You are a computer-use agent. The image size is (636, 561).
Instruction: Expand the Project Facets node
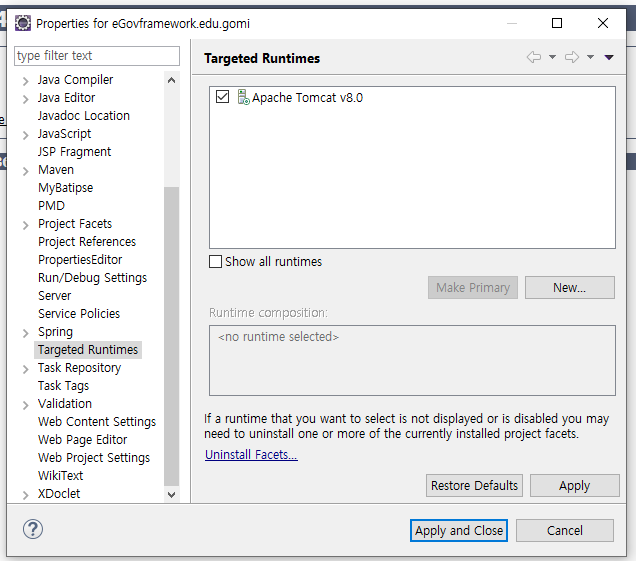click(x=26, y=225)
